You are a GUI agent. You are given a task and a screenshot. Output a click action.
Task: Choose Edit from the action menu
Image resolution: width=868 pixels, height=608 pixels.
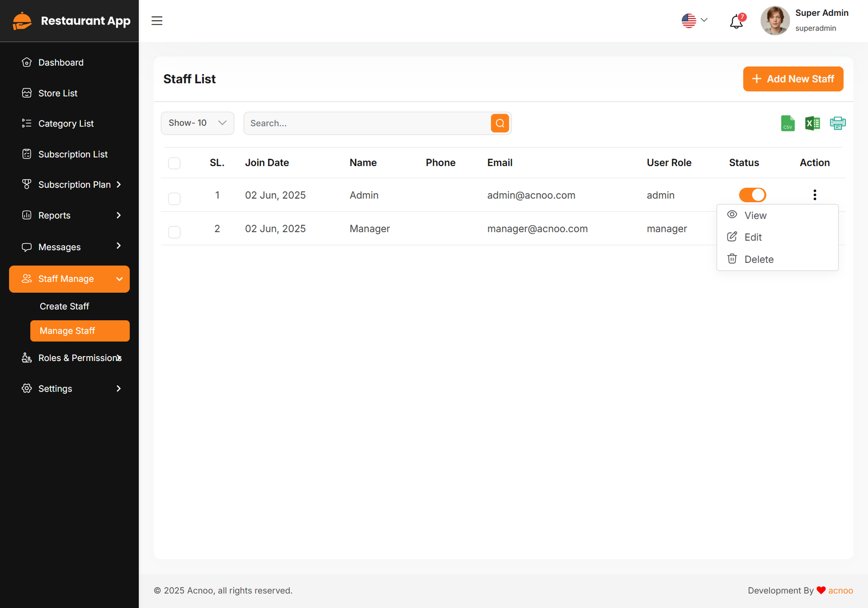click(753, 237)
